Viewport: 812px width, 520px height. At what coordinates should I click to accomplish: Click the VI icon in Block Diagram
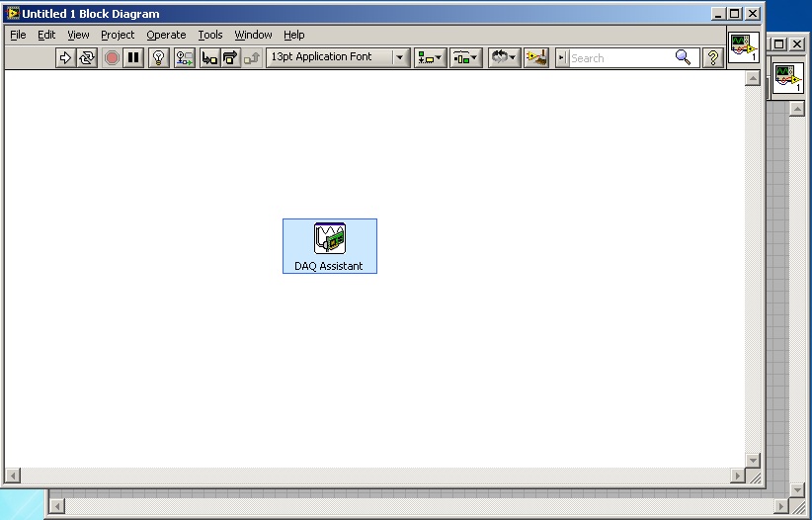[x=744, y=47]
